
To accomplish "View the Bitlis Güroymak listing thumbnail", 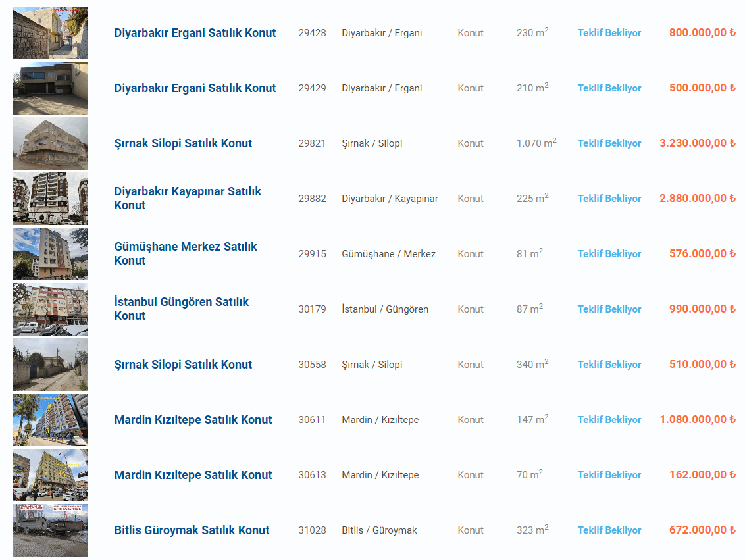I will pos(50,530).
